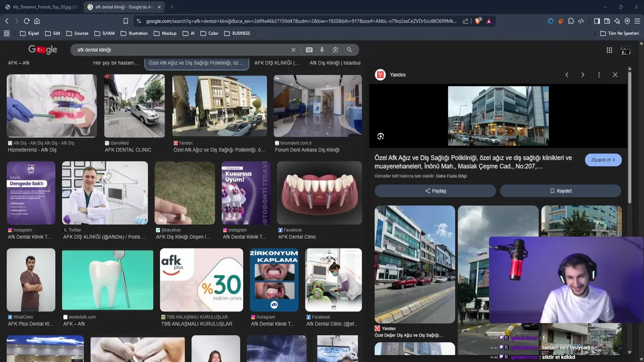Viewport: 644px width, 362px height.
Task: Open site settings icon beside the URL
Action: (x=138, y=21)
